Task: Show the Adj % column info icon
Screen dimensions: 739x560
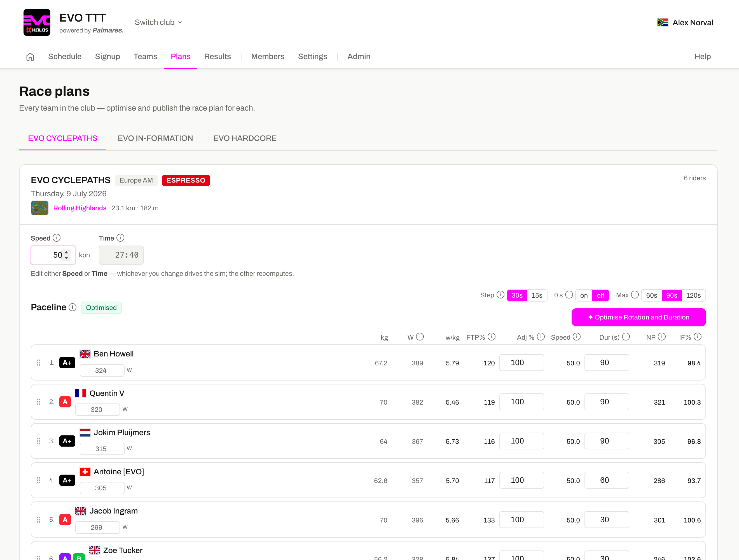Action: [x=541, y=337]
